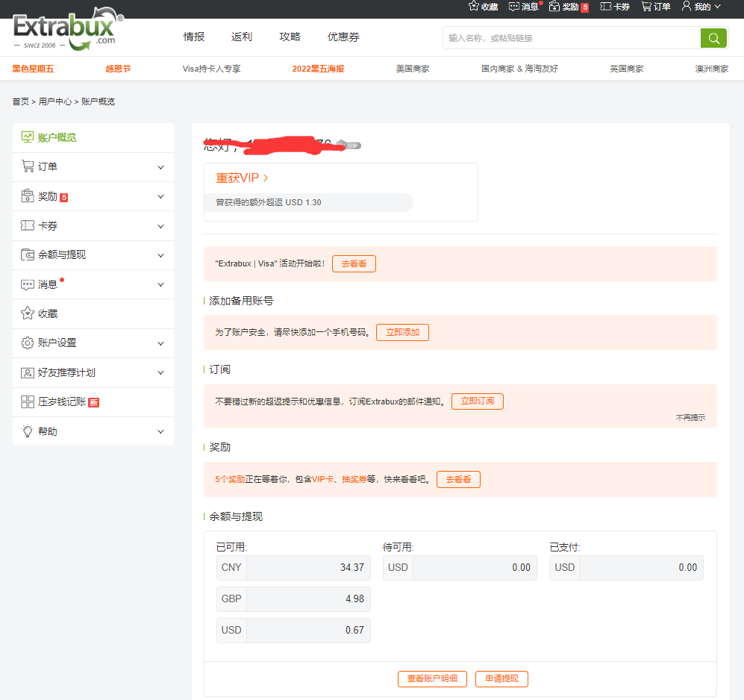
Task: Click the 申请提现 withdraw button
Action: tap(501, 679)
